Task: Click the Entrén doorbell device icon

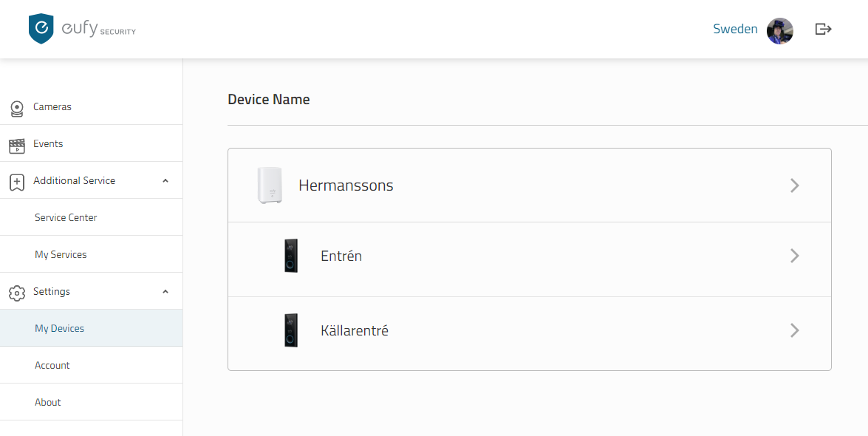Action: pyautogui.click(x=291, y=256)
